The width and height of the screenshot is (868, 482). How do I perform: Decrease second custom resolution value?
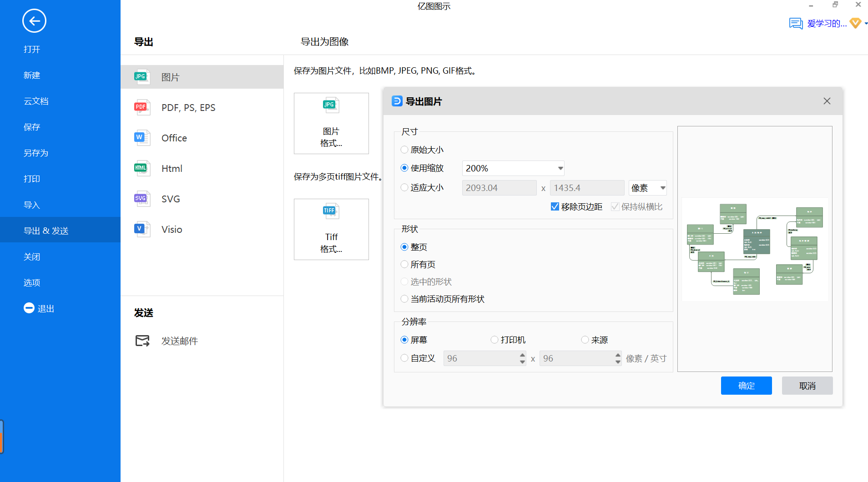(x=618, y=362)
